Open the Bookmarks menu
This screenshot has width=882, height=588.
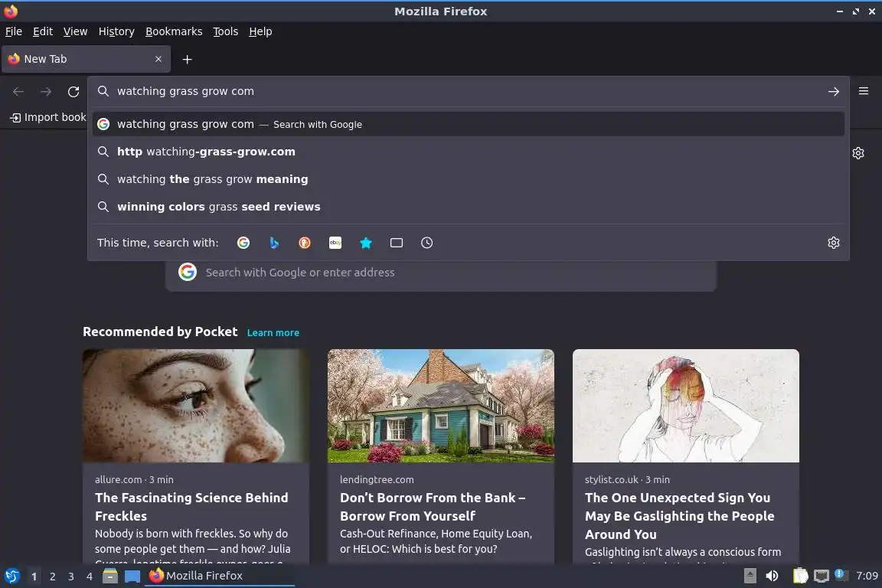click(174, 31)
